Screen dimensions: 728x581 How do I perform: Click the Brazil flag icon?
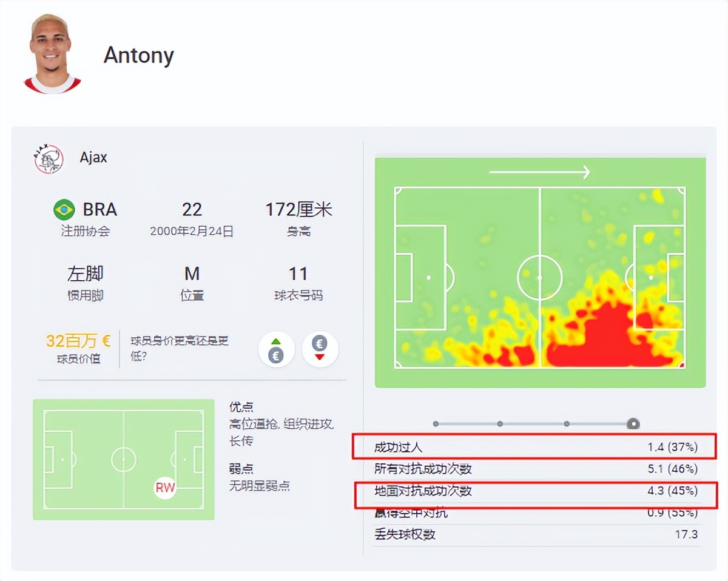point(64,210)
